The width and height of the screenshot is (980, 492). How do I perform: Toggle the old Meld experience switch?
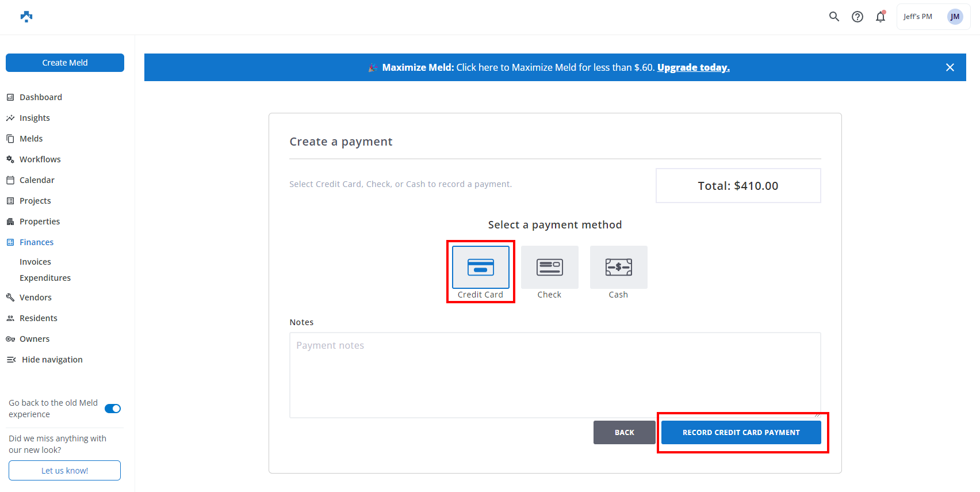pyautogui.click(x=113, y=409)
